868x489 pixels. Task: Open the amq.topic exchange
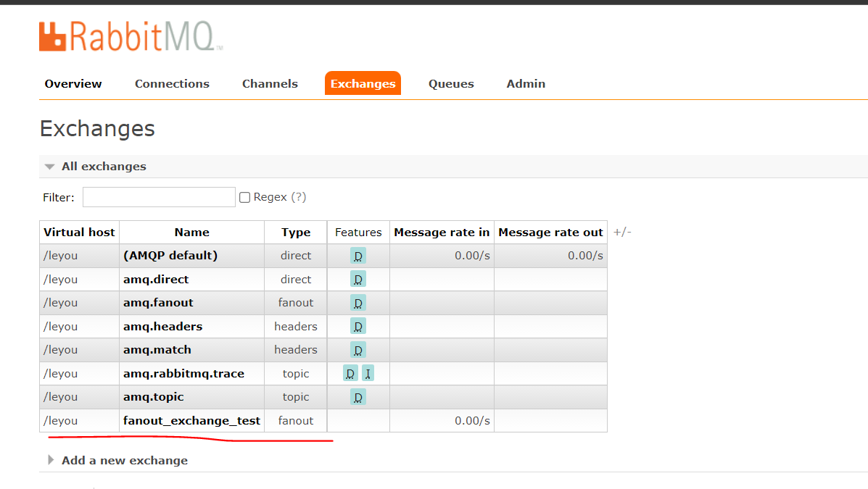coord(153,396)
